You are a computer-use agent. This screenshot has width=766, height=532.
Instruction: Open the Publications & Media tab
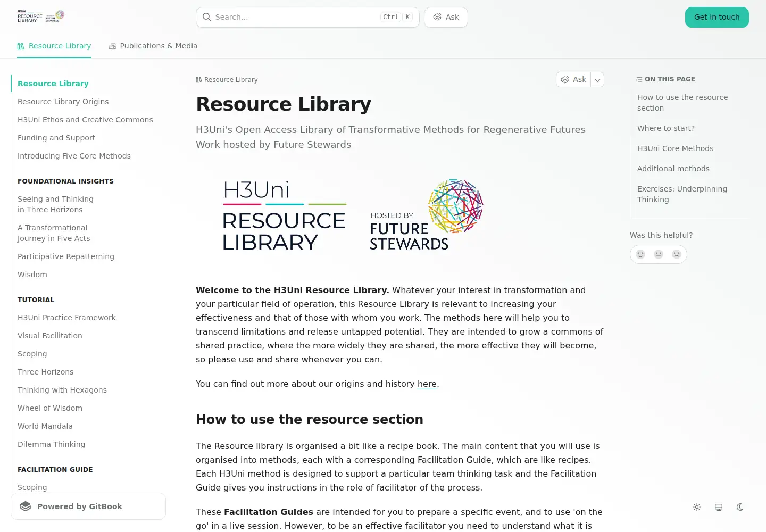(153, 46)
